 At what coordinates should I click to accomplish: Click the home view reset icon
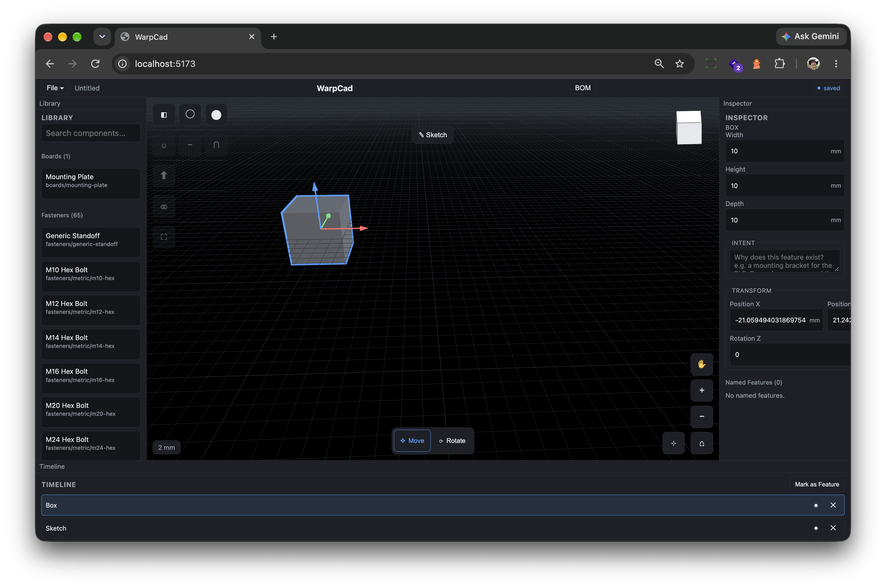click(x=701, y=443)
